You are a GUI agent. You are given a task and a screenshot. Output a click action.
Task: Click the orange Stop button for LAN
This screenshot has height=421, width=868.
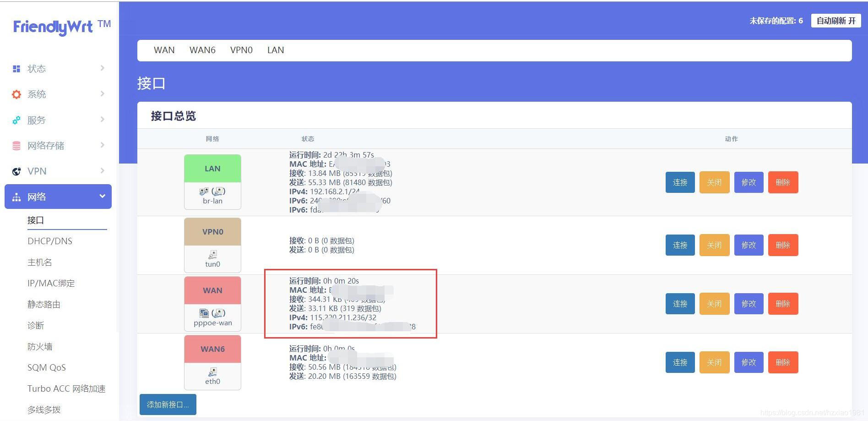714,182
